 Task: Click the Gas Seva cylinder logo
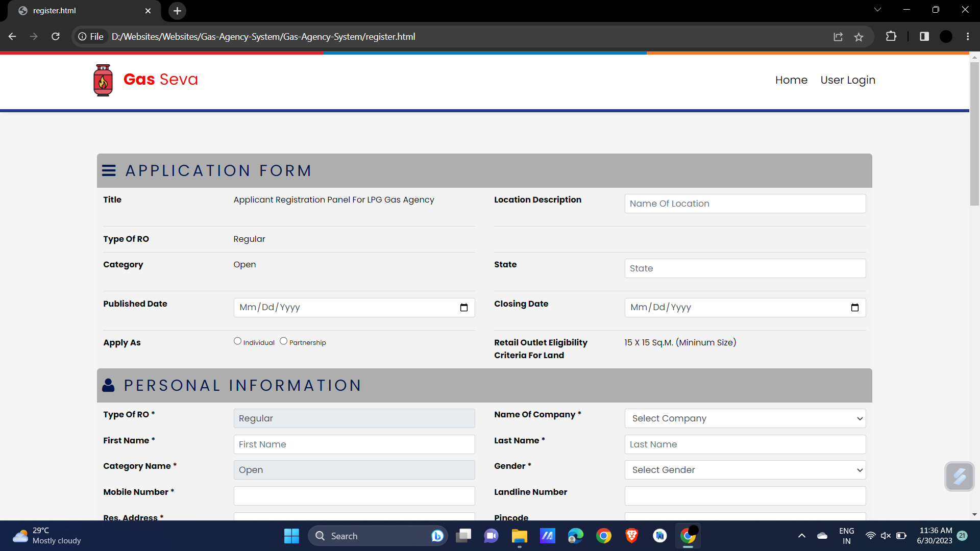[103, 80]
